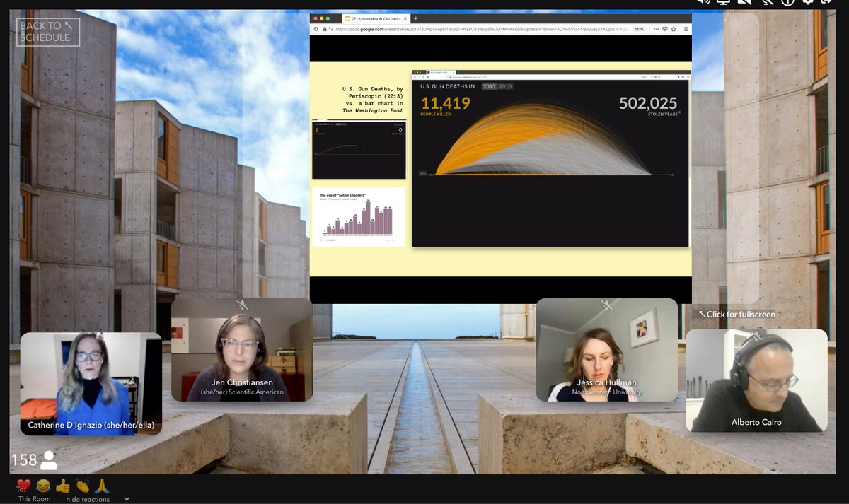
Task: Send the red heart reaction
Action: (x=23, y=486)
